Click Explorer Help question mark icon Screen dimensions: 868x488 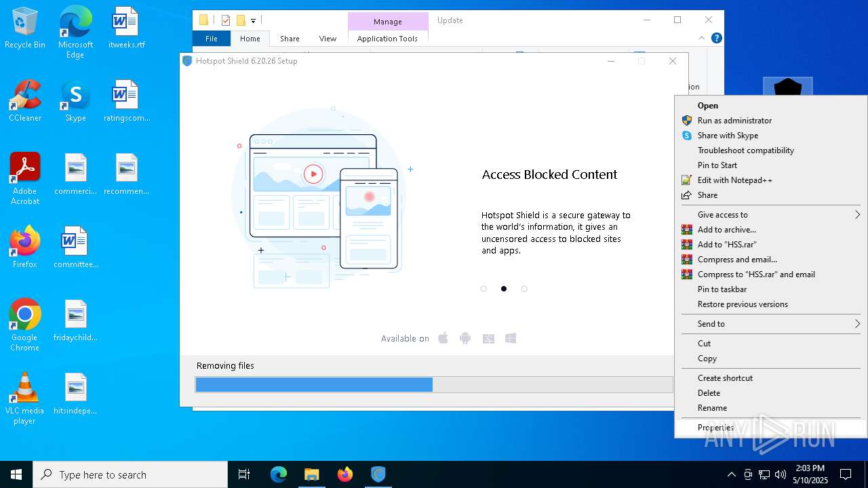click(x=716, y=38)
